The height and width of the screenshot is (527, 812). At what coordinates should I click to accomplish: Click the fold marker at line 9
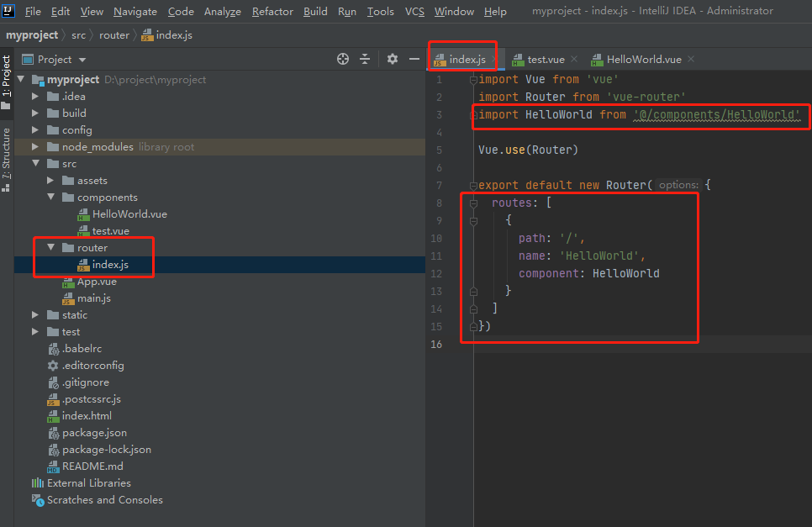473,220
